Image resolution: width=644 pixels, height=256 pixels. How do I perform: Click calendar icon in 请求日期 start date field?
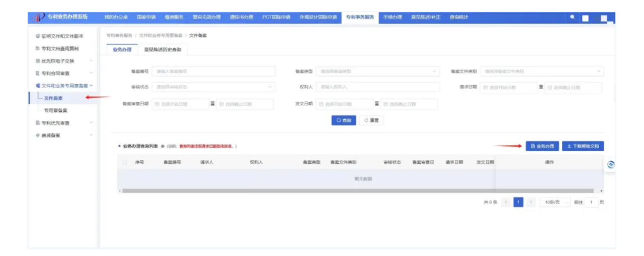[x=486, y=88]
